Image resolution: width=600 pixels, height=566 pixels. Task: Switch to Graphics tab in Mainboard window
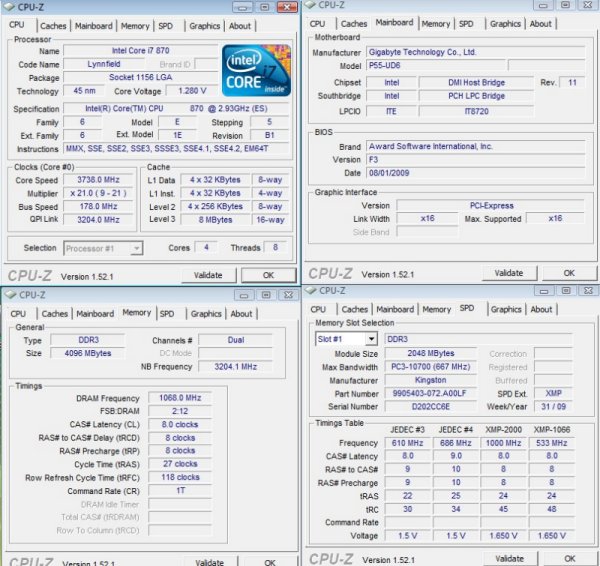click(x=505, y=24)
